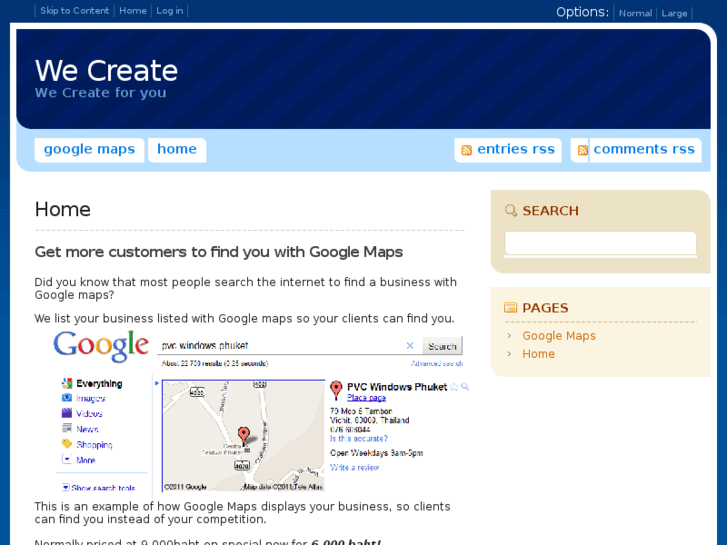Click the 'We Create for you' tagline
The image size is (727, 545).
(x=101, y=93)
